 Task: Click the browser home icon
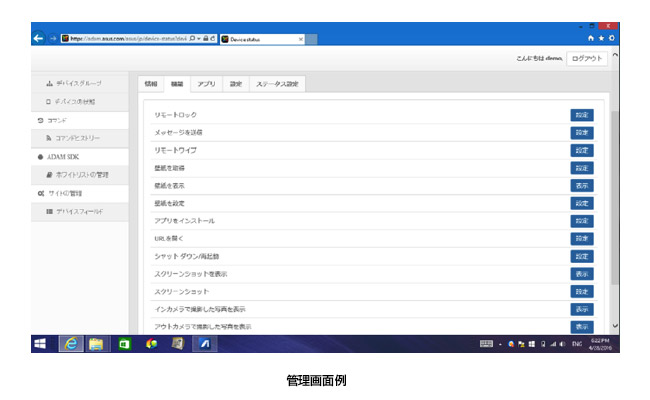pos(591,38)
